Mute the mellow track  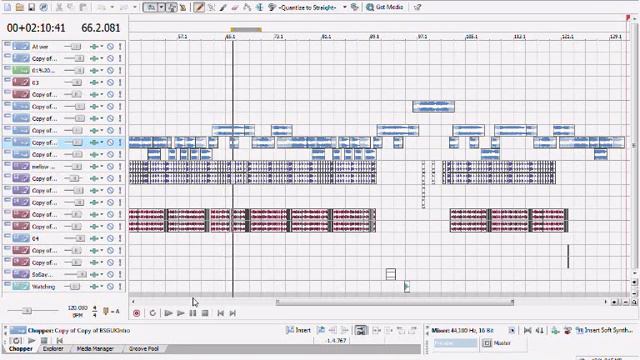pyautogui.click(x=110, y=167)
